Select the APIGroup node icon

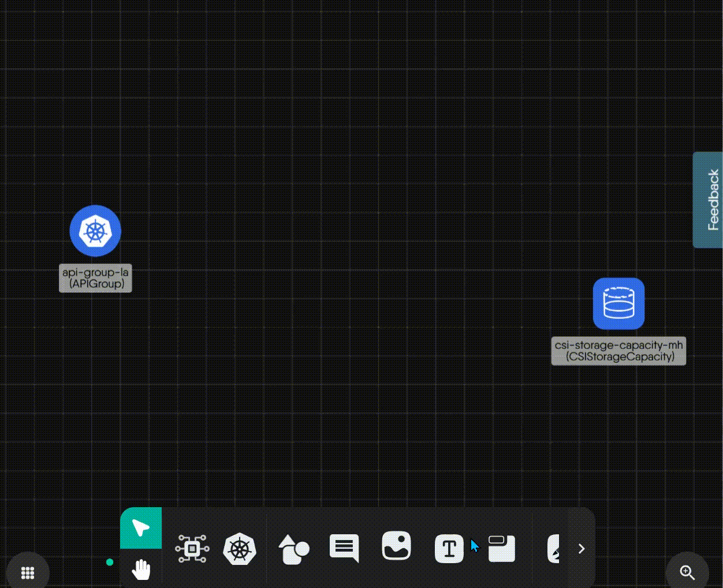tap(95, 231)
